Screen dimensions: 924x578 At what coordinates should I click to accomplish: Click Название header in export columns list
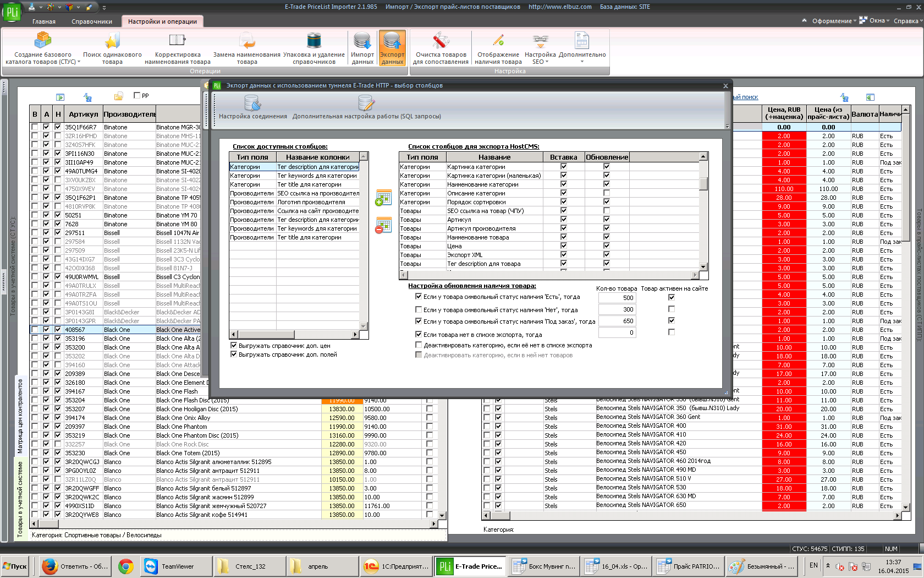494,157
